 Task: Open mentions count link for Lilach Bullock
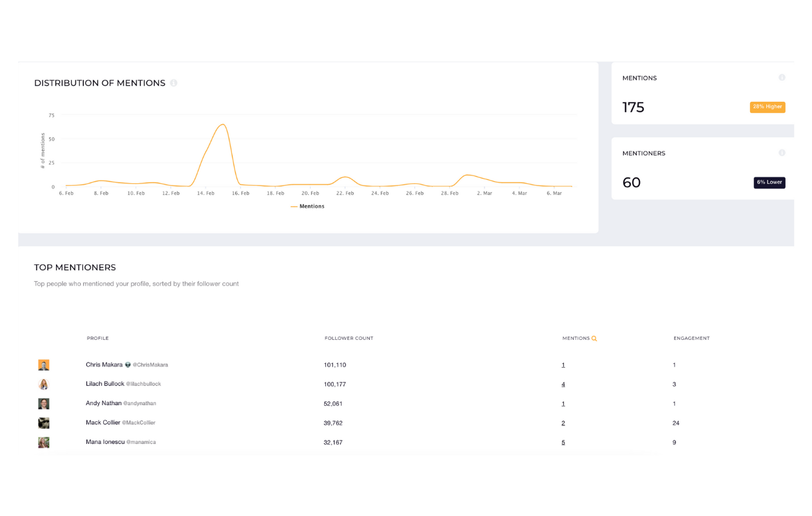(x=563, y=384)
